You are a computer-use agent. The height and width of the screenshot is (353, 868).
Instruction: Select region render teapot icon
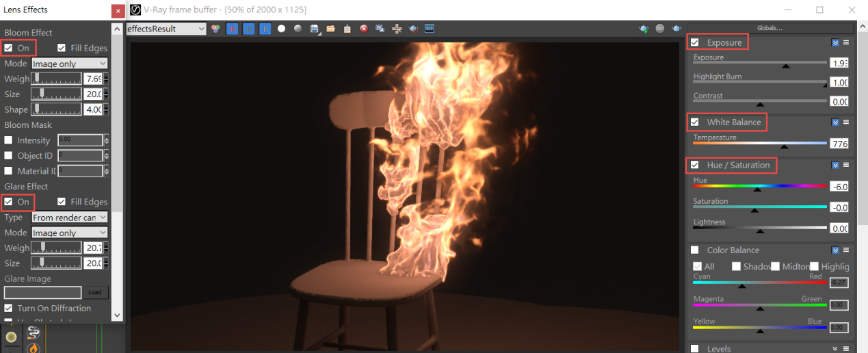[x=413, y=29]
